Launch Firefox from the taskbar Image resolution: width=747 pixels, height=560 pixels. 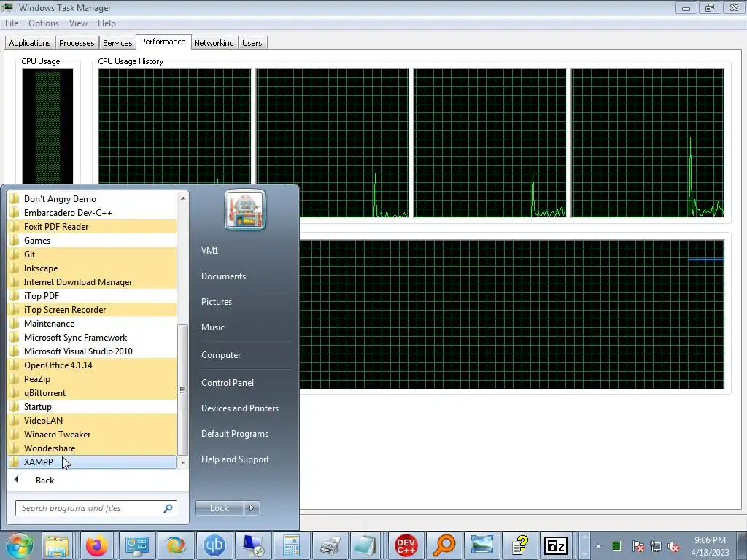[x=97, y=545]
